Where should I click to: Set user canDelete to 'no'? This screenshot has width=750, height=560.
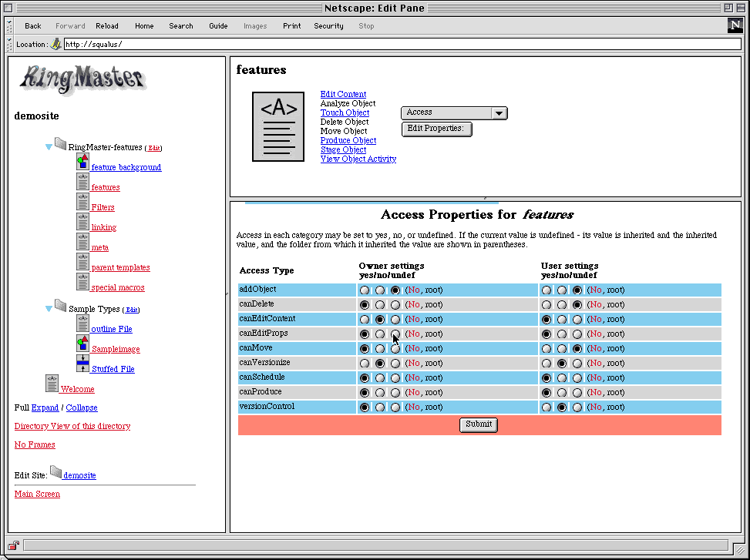[562, 305]
